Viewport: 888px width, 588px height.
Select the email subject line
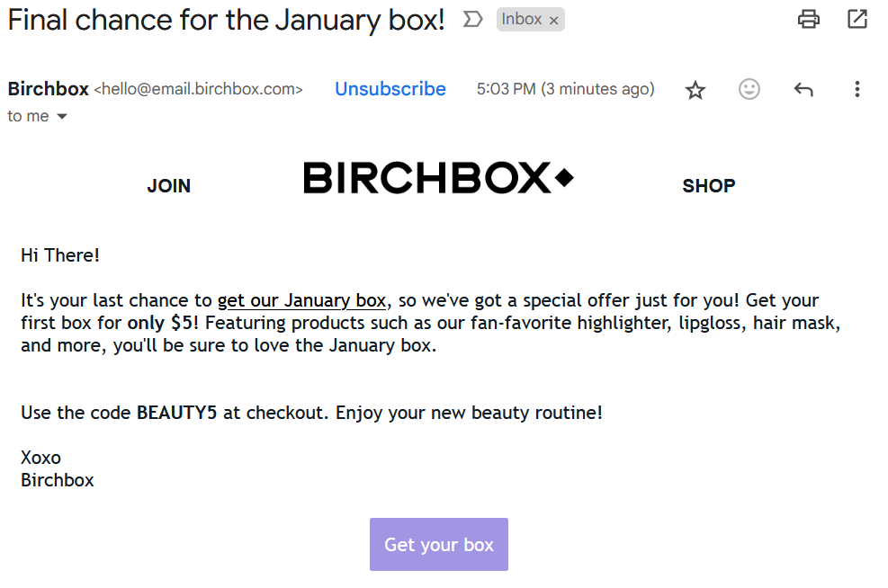click(225, 20)
